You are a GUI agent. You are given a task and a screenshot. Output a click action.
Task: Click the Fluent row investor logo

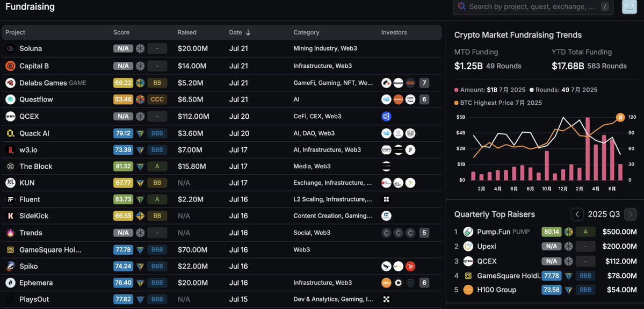coord(386,199)
